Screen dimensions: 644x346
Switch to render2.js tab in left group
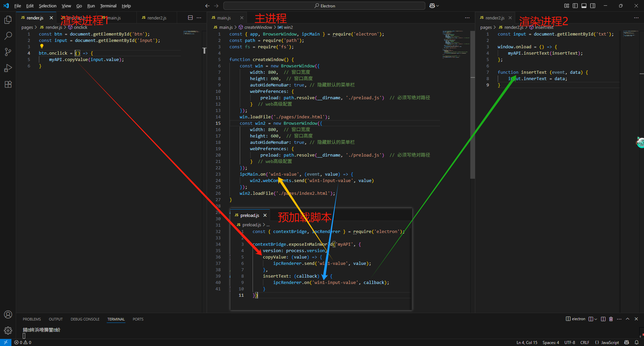(x=157, y=18)
